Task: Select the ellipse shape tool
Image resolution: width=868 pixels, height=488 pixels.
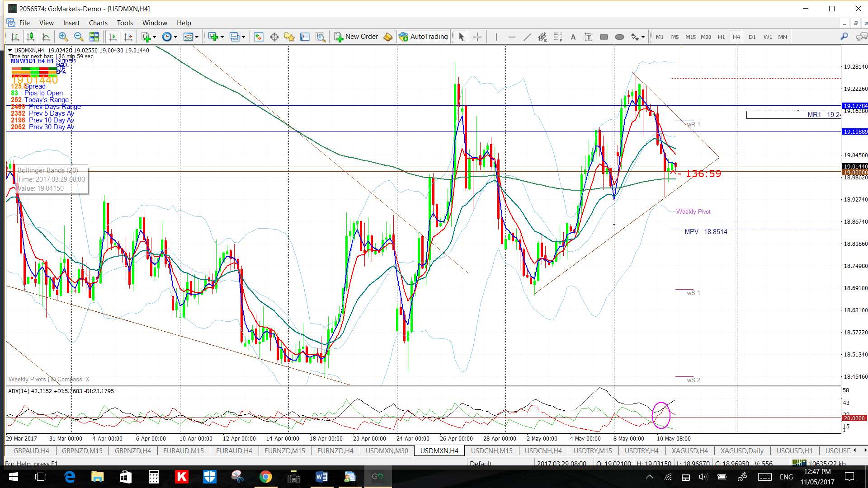Action: point(619,37)
